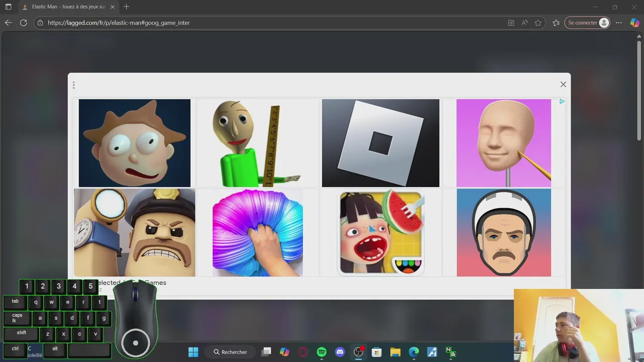The image size is (644, 362).
Task: Select the Elastic Man tab
Action: [69, 7]
